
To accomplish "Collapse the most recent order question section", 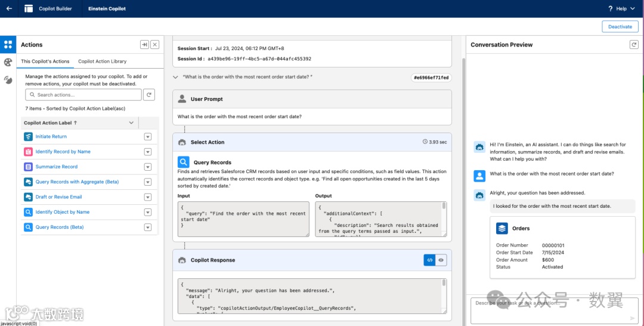I will tap(175, 77).
